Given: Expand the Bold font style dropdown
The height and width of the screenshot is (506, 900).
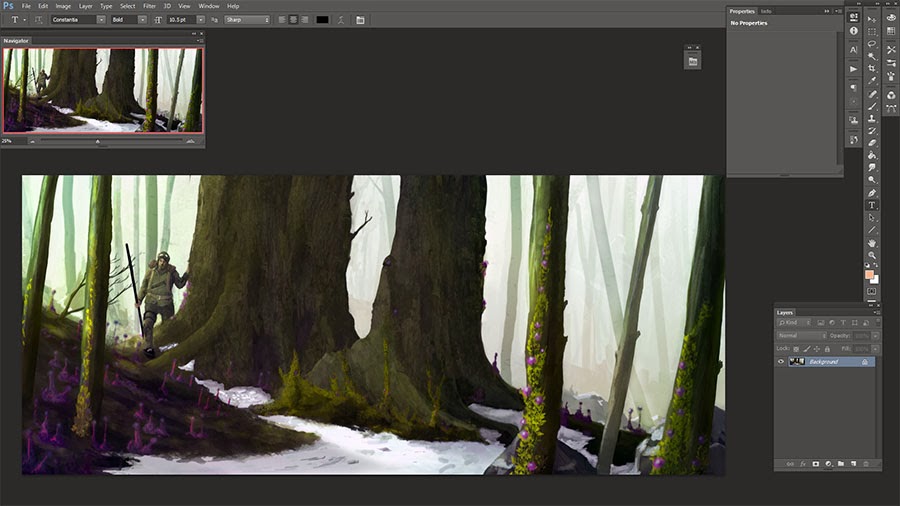Looking at the screenshot, I should pos(129,20).
